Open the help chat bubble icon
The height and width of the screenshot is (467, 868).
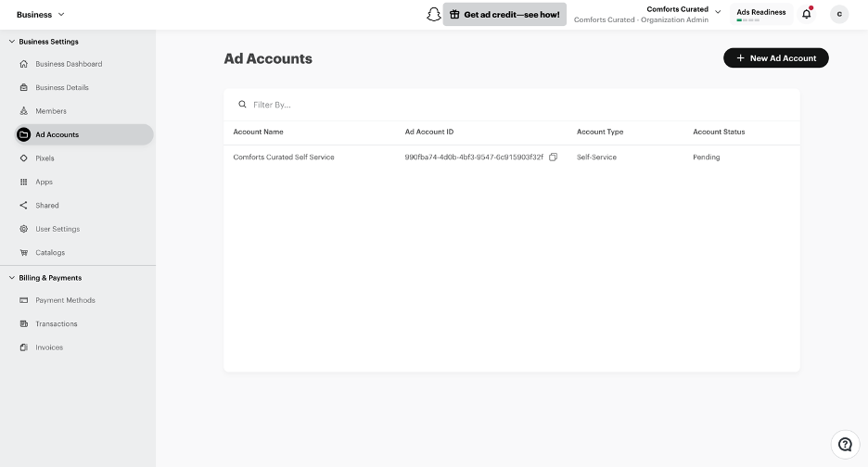coord(845,445)
